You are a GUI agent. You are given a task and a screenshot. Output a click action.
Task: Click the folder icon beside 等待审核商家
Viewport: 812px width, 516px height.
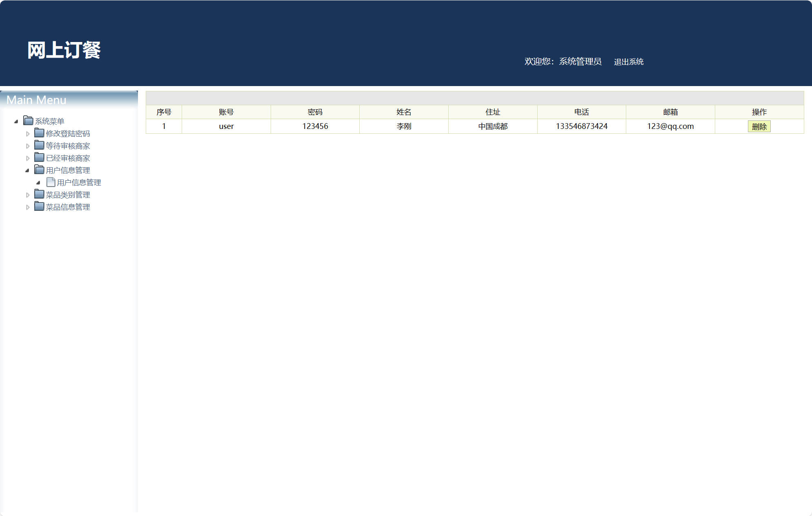(x=39, y=145)
